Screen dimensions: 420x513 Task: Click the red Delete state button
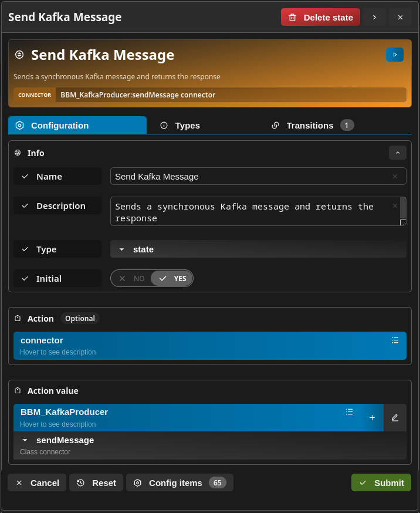(320, 18)
